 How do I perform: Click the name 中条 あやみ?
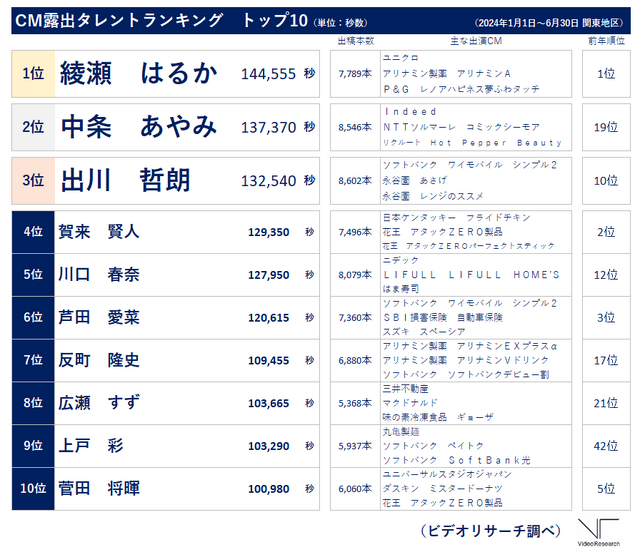tap(138, 127)
